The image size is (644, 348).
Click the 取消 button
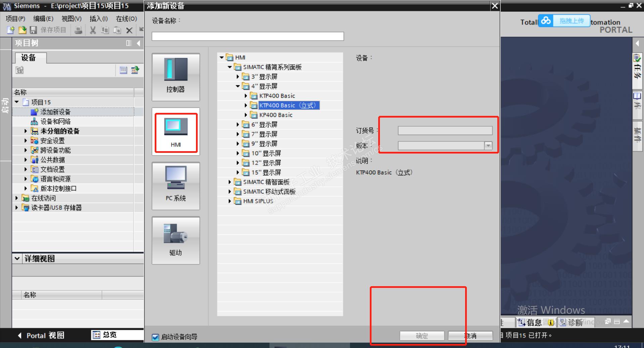pyautogui.click(x=470, y=336)
